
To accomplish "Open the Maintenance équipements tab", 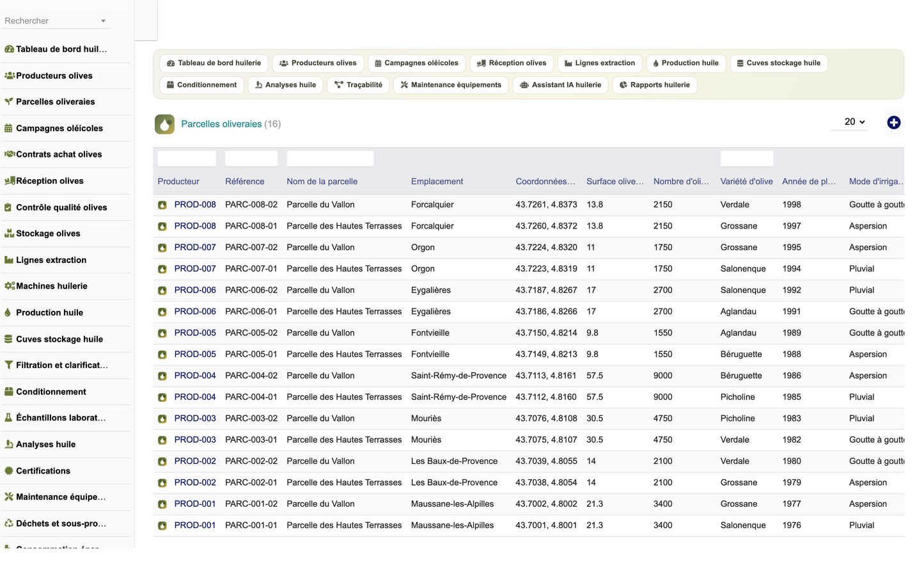I will coord(451,85).
